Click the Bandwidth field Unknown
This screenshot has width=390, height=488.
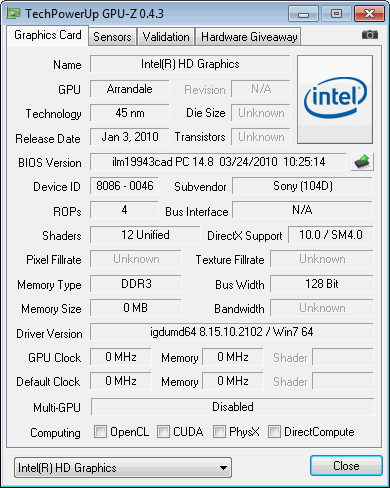click(x=322, y=308)
